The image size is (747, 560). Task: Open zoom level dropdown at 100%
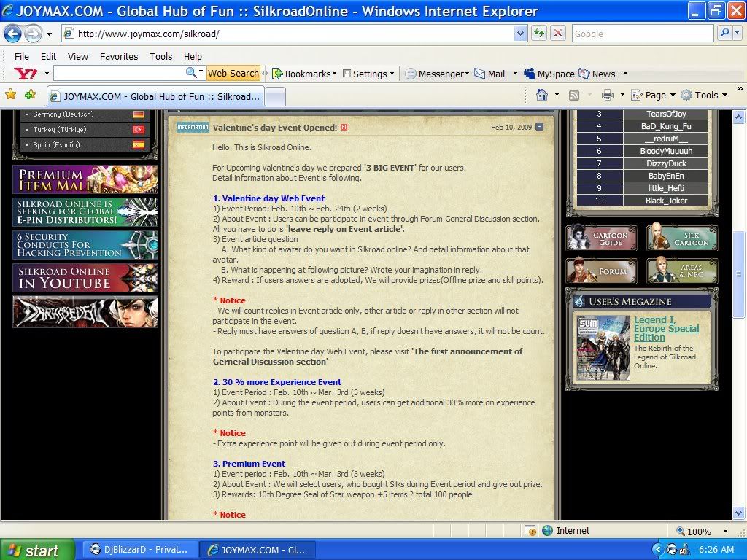click(x=726, y=532)
